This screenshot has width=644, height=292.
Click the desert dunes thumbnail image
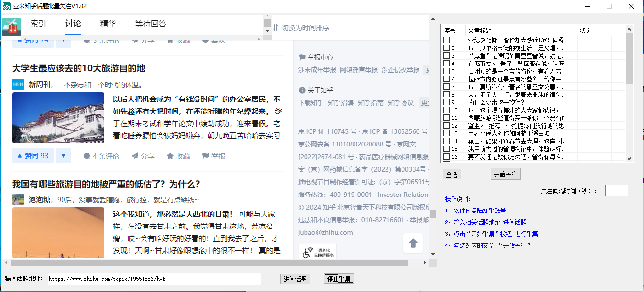pyautogui.click(x=58, y=232)
